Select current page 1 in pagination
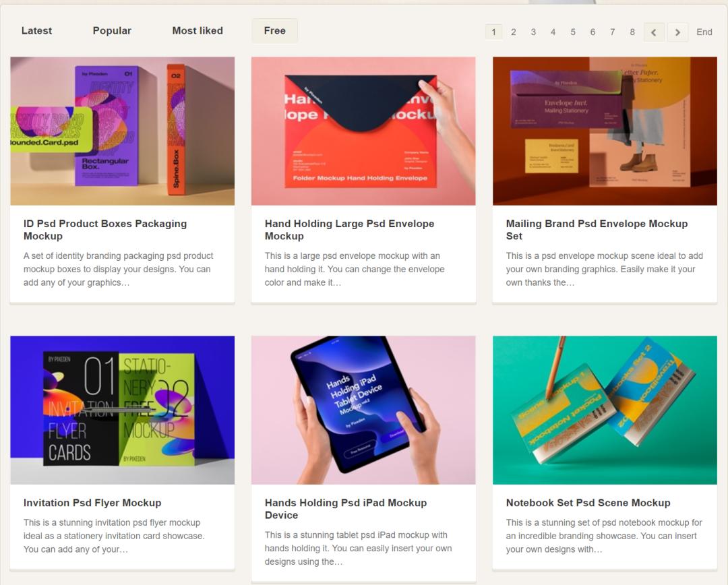Screen dimensions: 728x585 pos(493,32)
